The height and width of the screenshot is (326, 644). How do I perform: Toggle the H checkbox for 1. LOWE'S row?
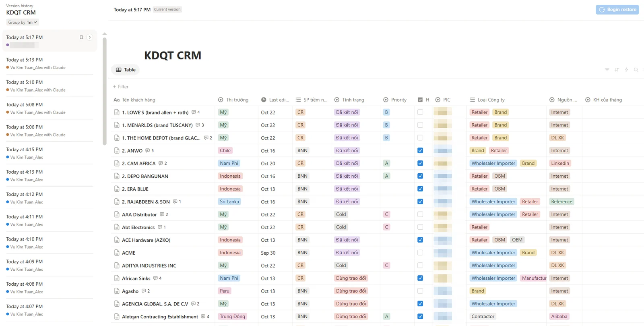point(420,112)
